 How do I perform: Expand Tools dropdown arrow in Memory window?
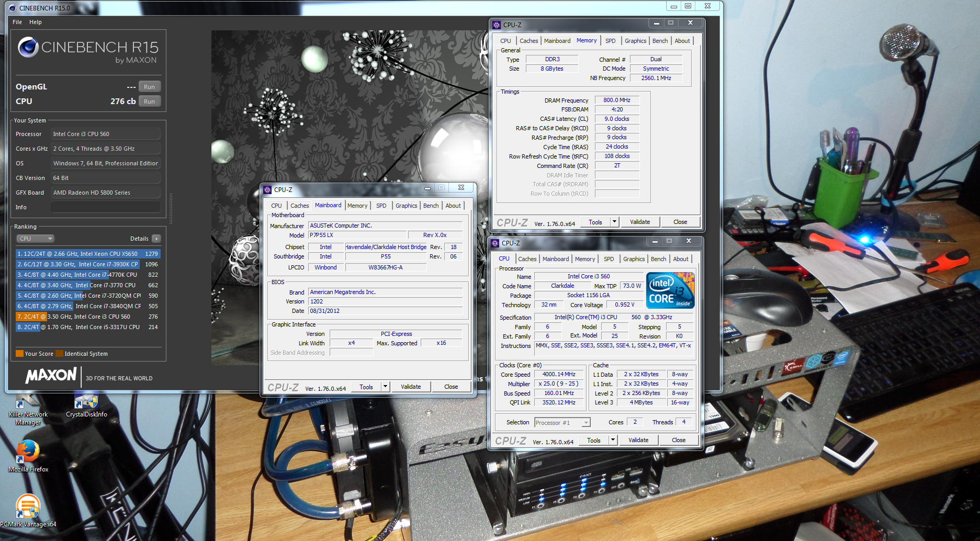pos(615,222)
